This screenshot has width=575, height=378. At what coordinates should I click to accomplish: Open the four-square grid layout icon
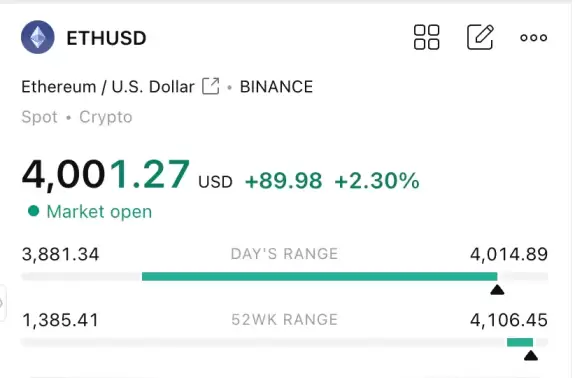(426, 37)
